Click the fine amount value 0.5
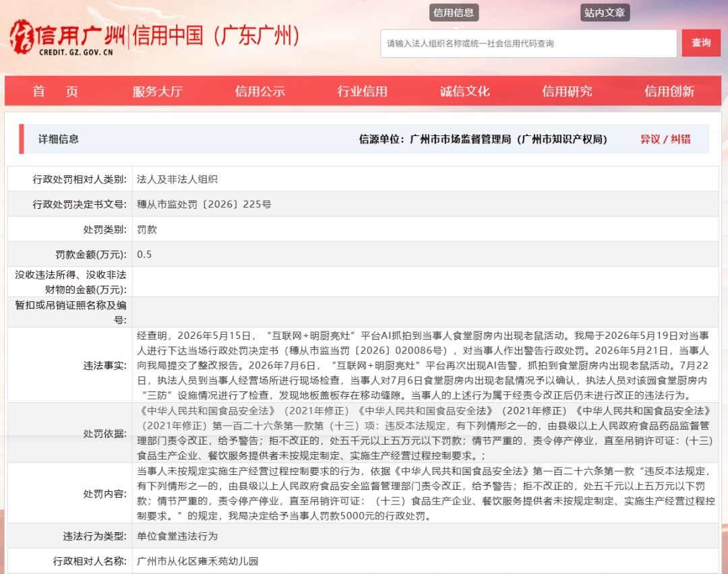Screen dimensions: 728x574 (144, 254)
